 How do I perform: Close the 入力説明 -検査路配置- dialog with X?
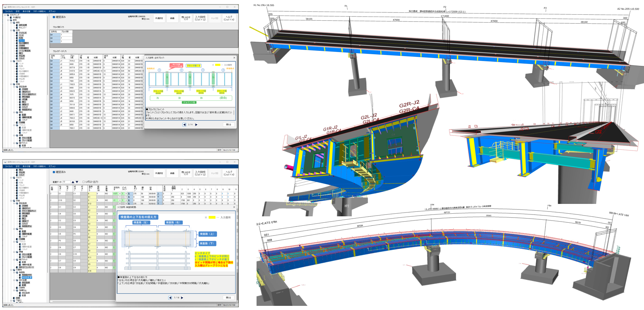coord(234,207)
